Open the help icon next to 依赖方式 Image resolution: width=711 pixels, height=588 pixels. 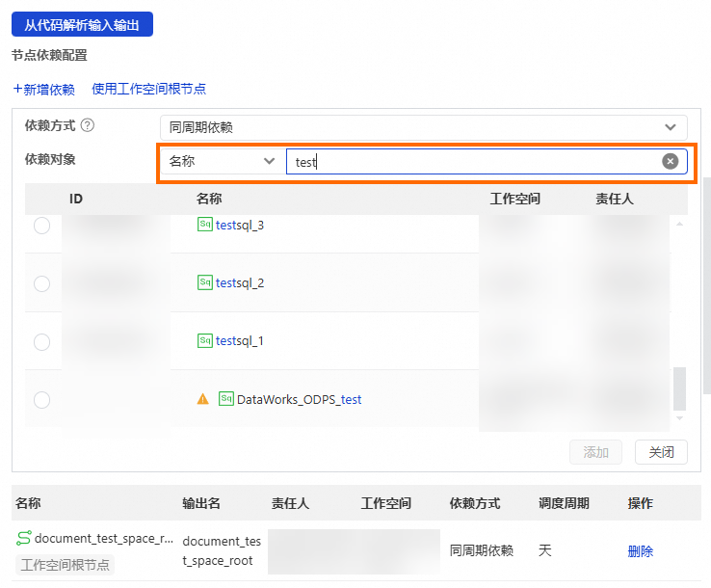88,125
